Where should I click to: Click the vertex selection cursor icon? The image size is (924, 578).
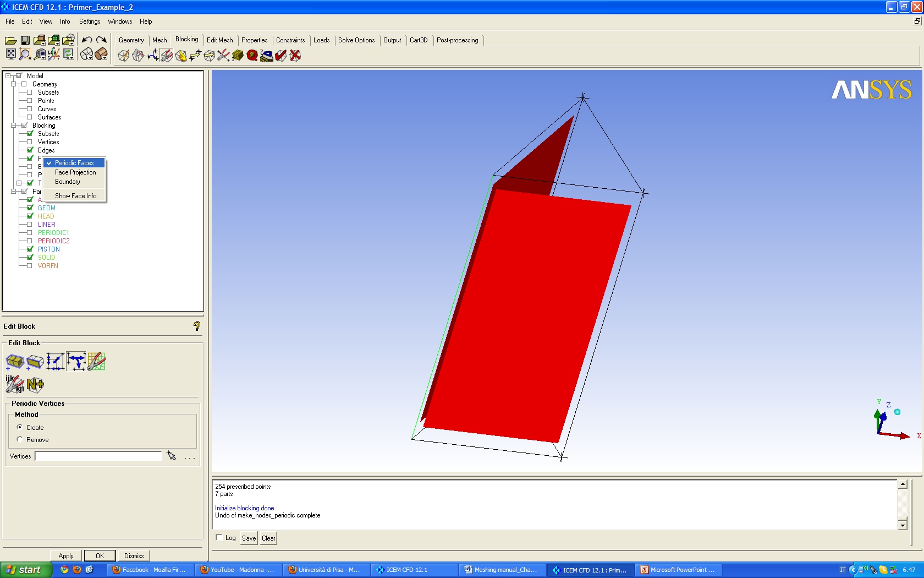point(172,456)
